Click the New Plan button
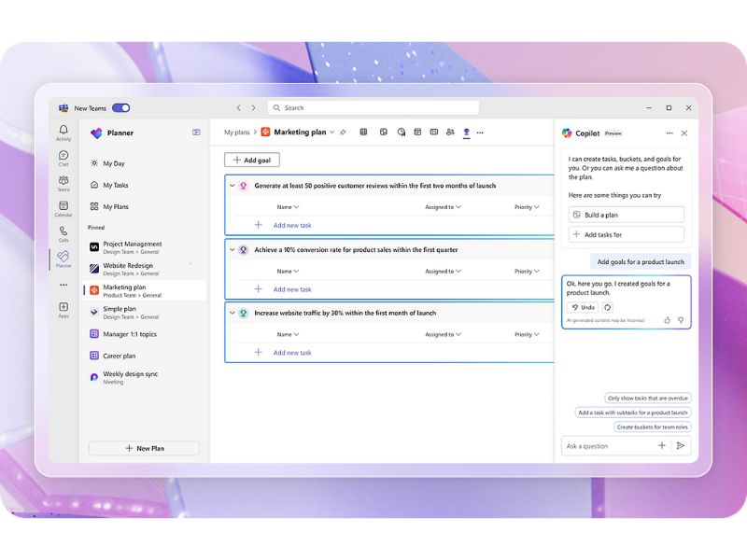The height and width of the screenshot is (560, 747). coord(144,448)
